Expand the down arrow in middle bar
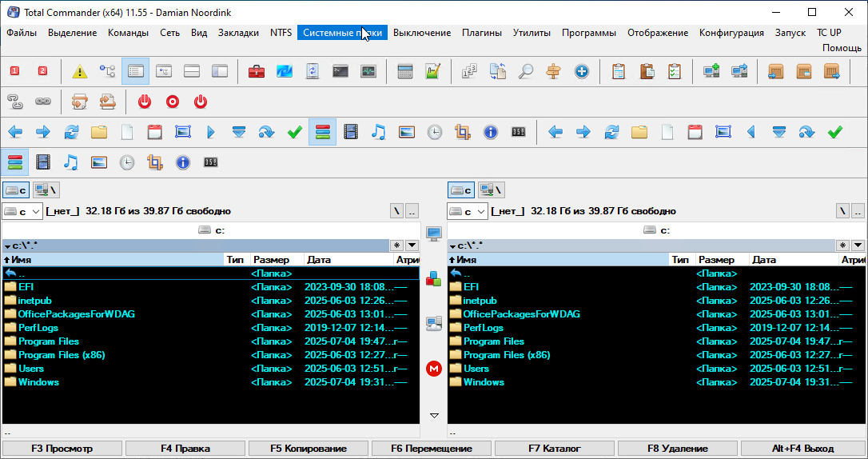 tap(434, 416)
